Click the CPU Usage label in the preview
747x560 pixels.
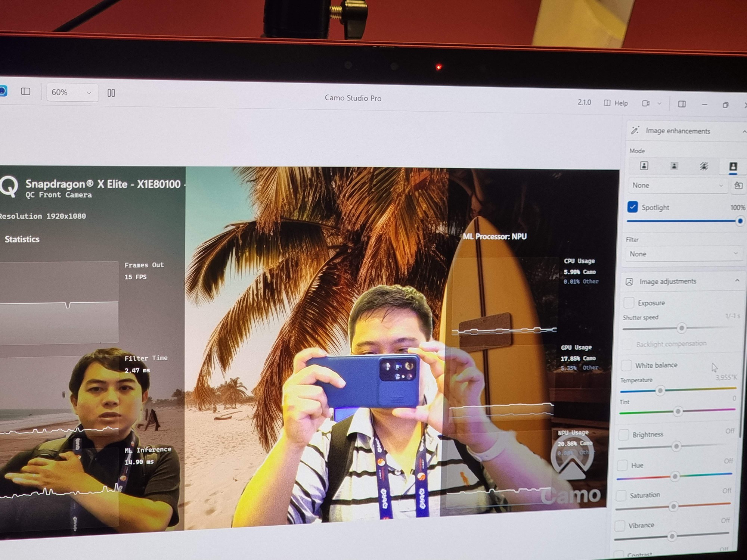pos(579,261)
